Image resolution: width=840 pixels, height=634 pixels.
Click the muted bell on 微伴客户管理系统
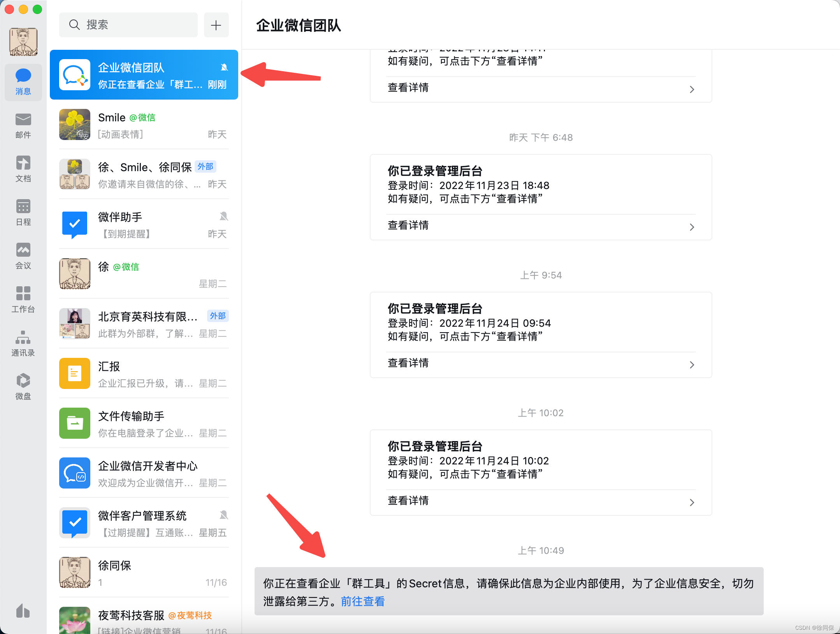pyautogui.click(x=224, y=515)
